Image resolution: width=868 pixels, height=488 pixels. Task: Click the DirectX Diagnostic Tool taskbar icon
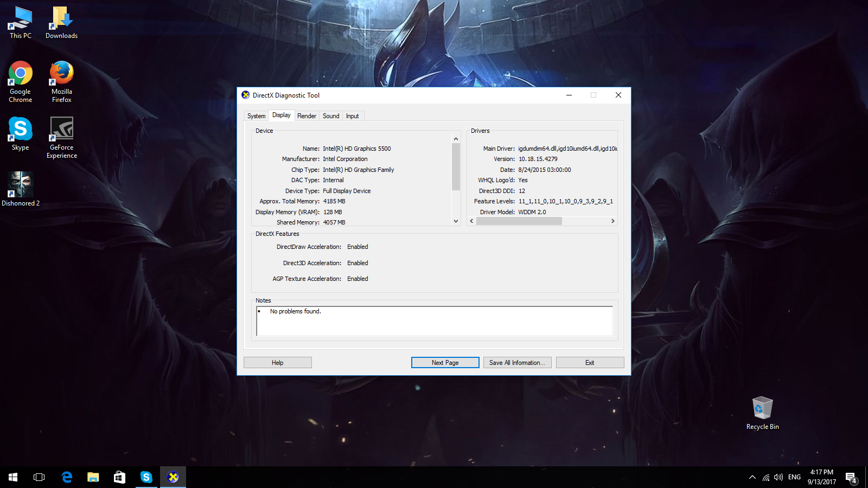point(173,477)
